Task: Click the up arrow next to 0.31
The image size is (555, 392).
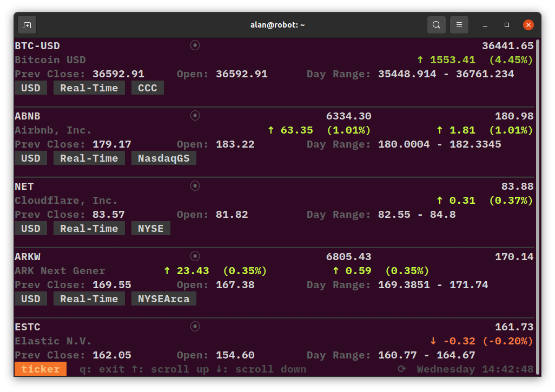Action: 440,201
